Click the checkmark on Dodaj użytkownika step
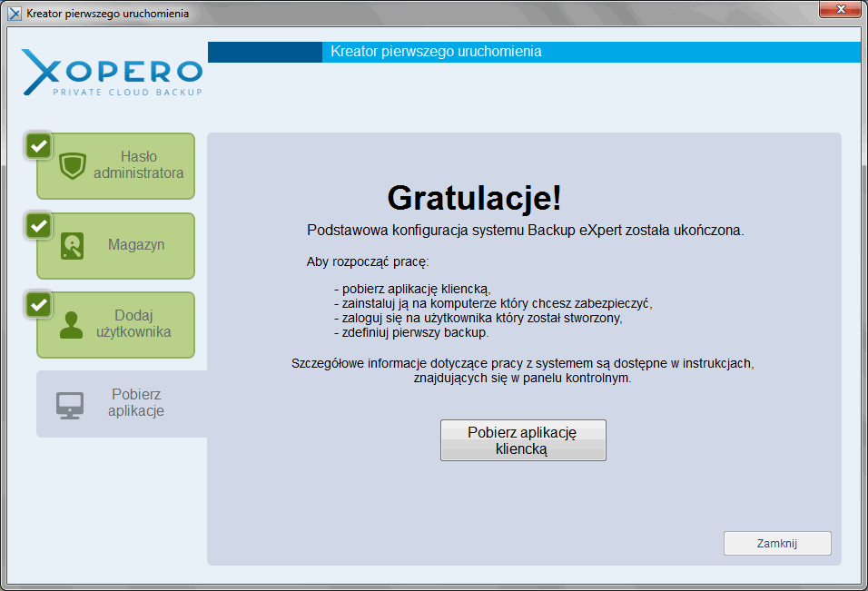This screenshot has height=591, width=868. 39,305
